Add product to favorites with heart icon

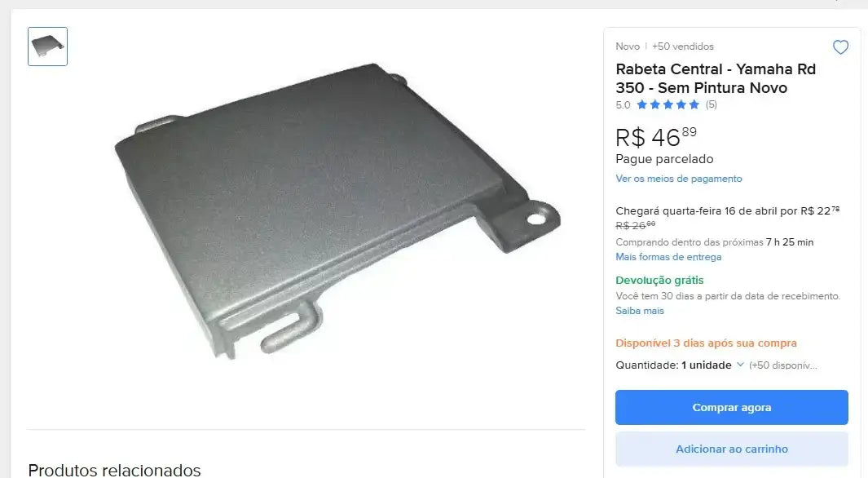pyautogui.click(x=840, y=47)
